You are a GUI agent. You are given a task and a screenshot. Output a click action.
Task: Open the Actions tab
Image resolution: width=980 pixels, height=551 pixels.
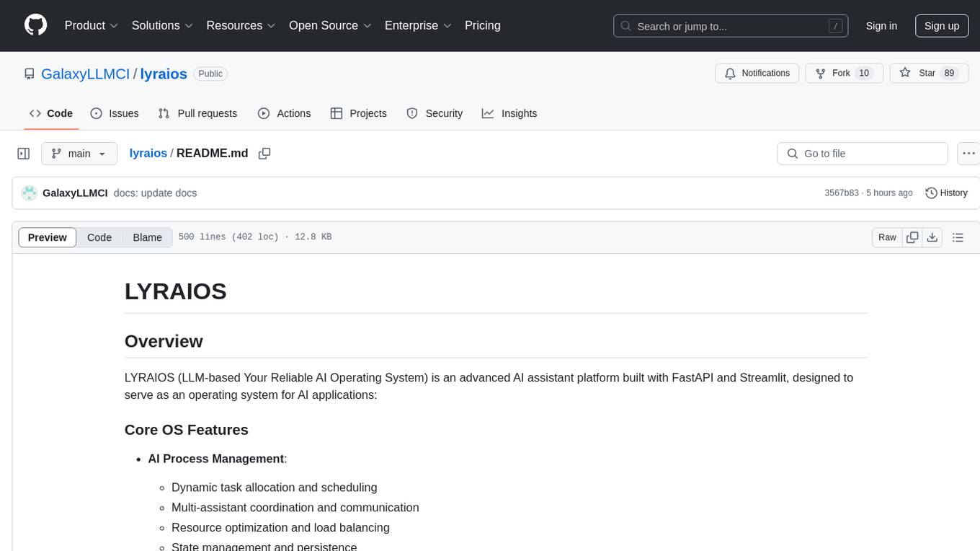(x=284, y=113)
